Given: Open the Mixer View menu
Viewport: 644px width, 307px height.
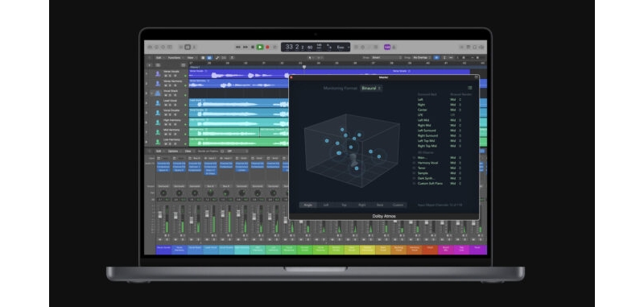Looking at the screenshot, I should click(188, 151).
